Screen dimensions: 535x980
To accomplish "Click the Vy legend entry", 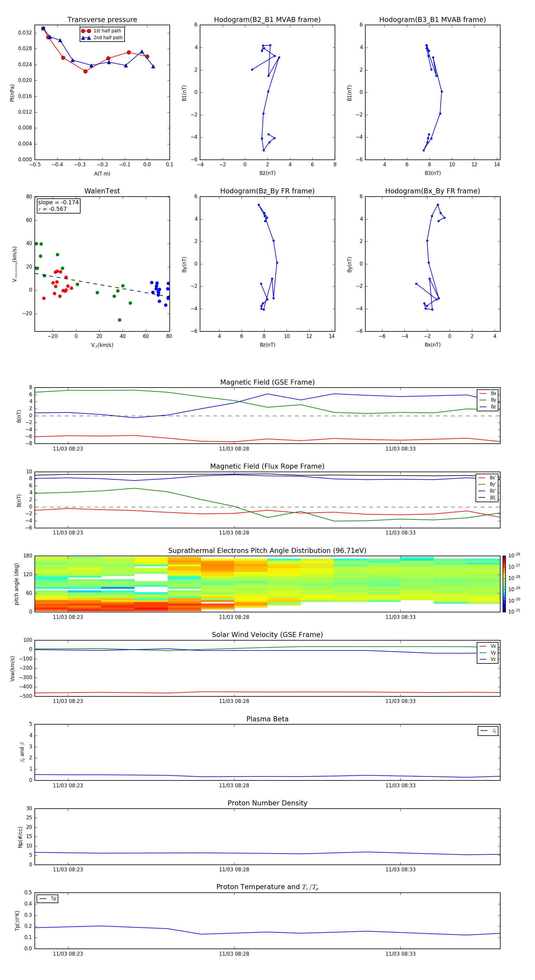I will pos(488,653).
